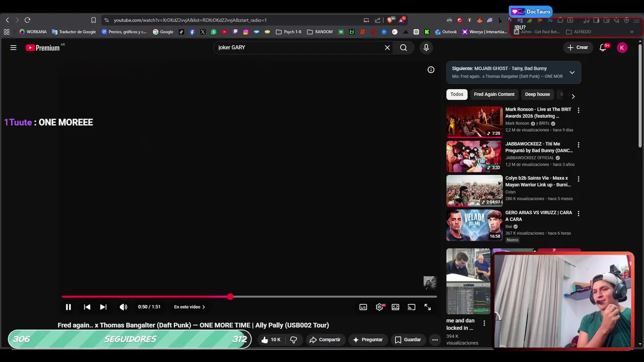Open the Brave Shields lion icon
The width and height of the screenshot is (644, 362).
[390, 20]
